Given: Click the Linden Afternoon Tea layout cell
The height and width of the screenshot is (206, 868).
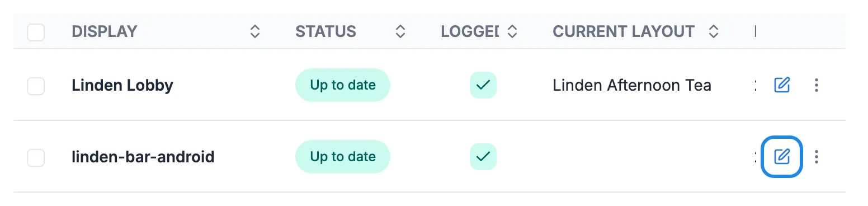Looking at the screenshot, I should pos(632,85).
